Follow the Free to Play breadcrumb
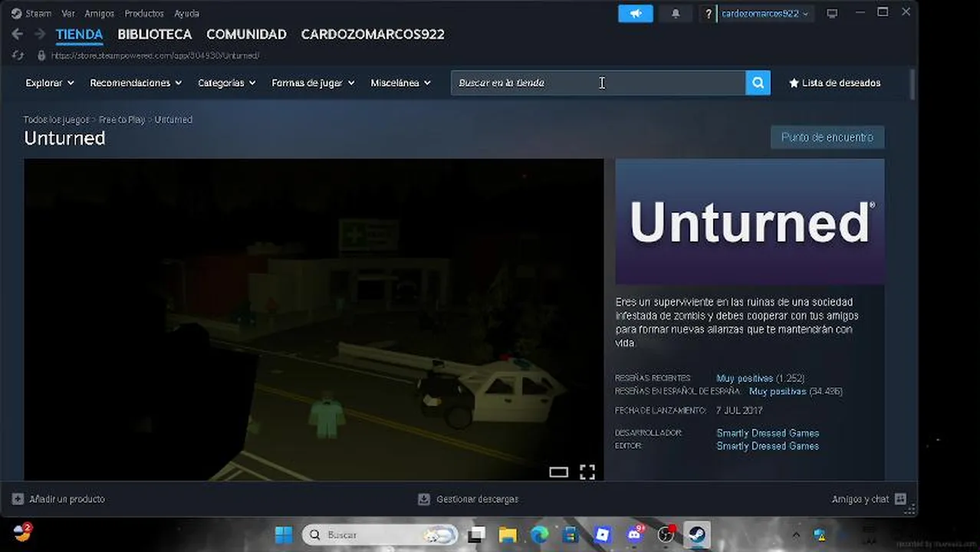This screenshot has height=552, width=980. point(122,120)
